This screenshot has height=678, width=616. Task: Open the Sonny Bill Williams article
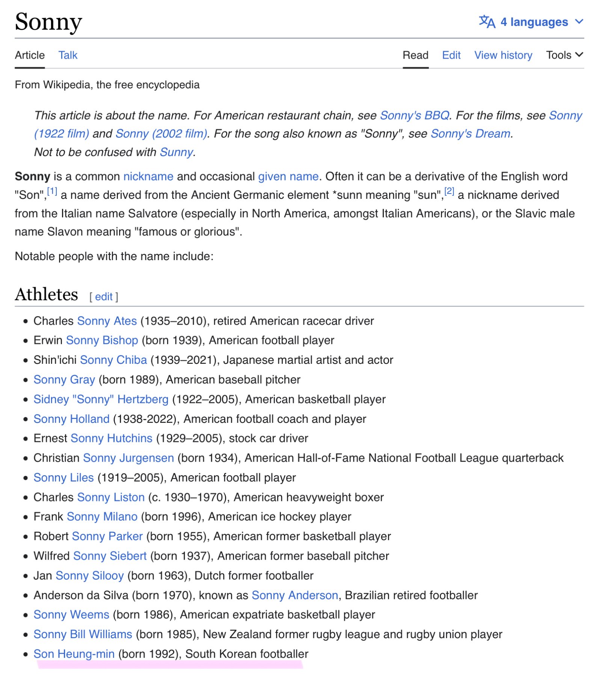click(x=83, y=634)
